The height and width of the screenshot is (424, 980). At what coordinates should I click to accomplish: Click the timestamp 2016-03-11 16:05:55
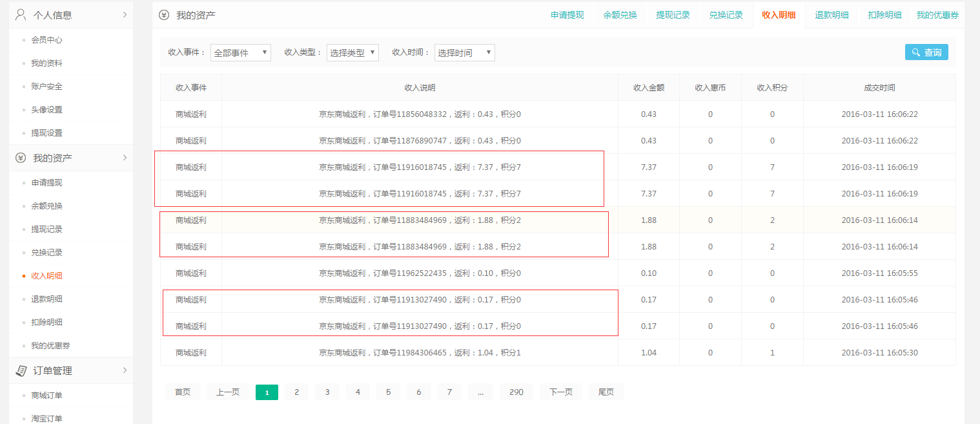pos(879,273)
